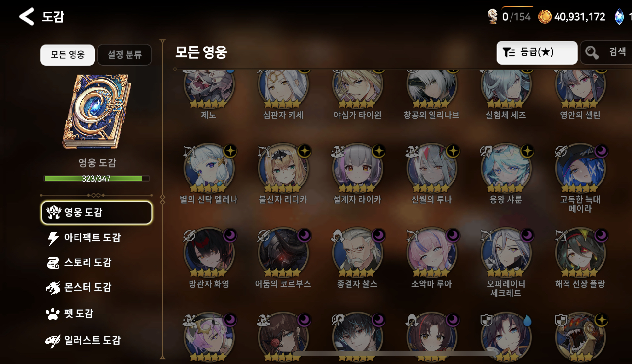Open the 등급(★) sort dropdown

[537, 52]
